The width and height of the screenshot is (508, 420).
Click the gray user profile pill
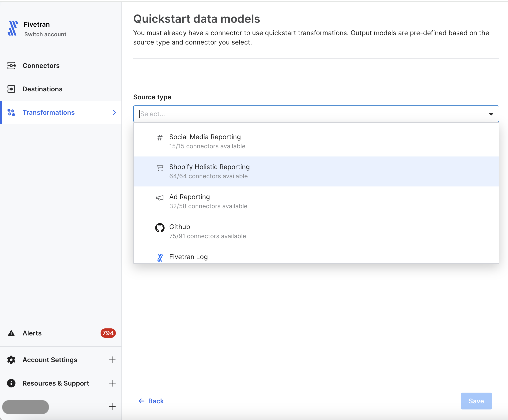pyautogui.click(x=25, y=407)
